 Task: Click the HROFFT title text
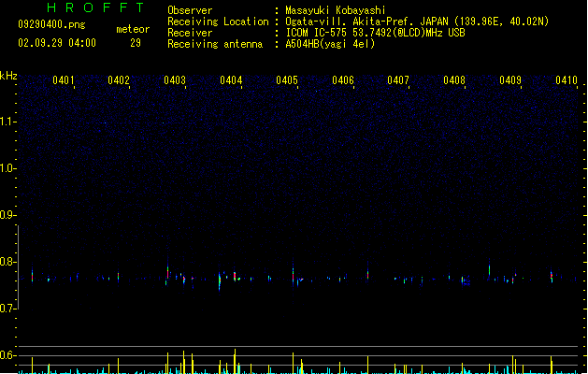(96, 7)
